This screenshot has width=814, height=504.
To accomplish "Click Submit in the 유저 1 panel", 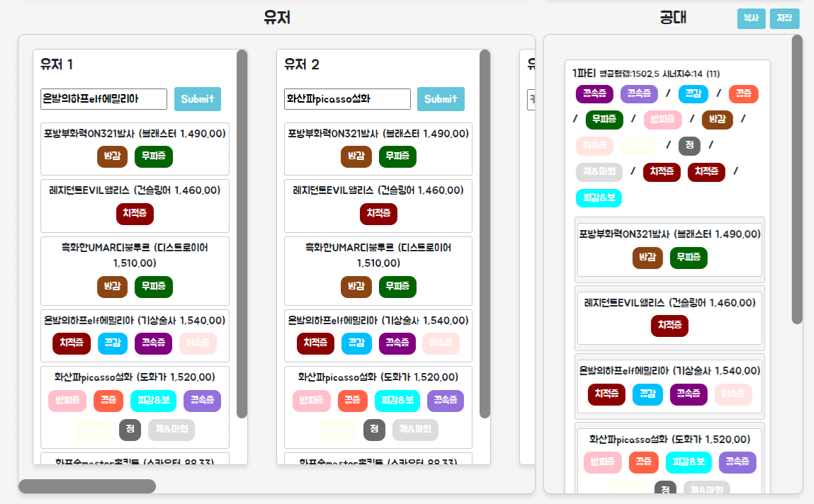I will [198, 99].
